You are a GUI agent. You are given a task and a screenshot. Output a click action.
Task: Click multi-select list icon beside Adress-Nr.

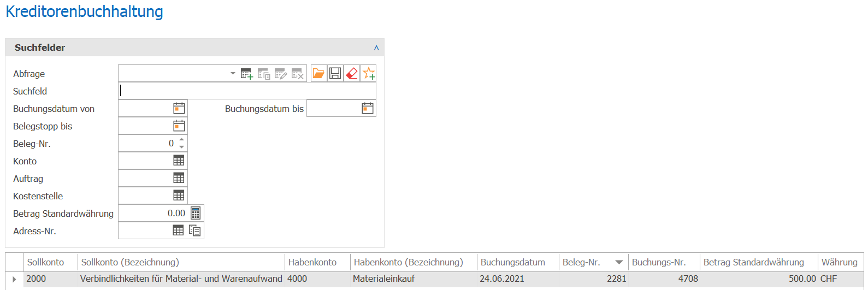coord(195,230)
